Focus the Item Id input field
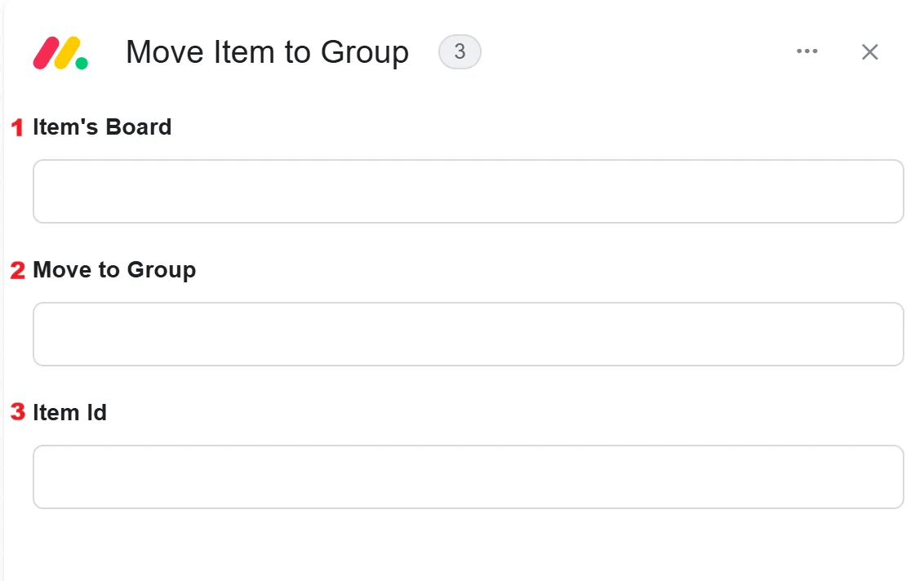The height and width of the screenshot is (581, 924). point(469,477)
